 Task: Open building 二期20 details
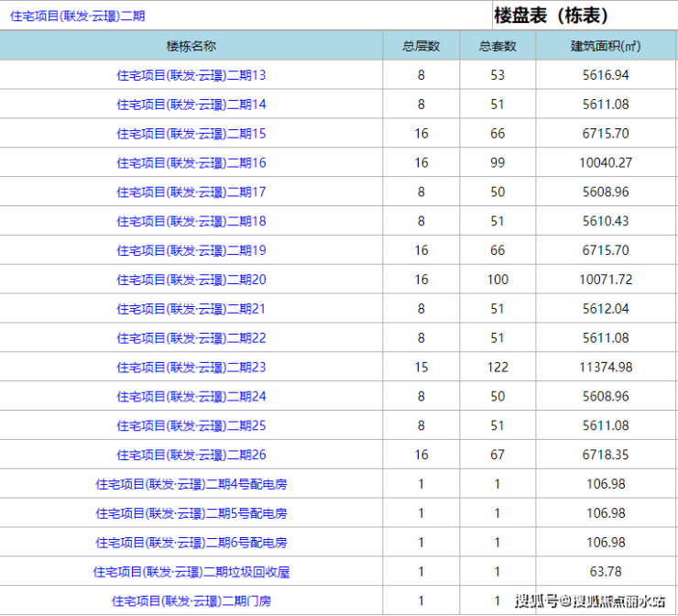191,280
